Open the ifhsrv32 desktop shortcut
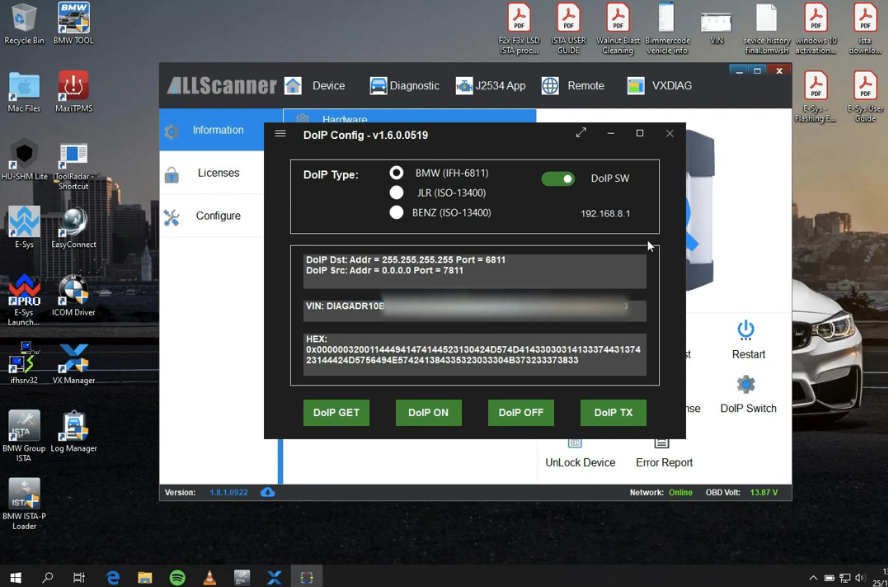The image size is (888, 587). click(24, 363)
